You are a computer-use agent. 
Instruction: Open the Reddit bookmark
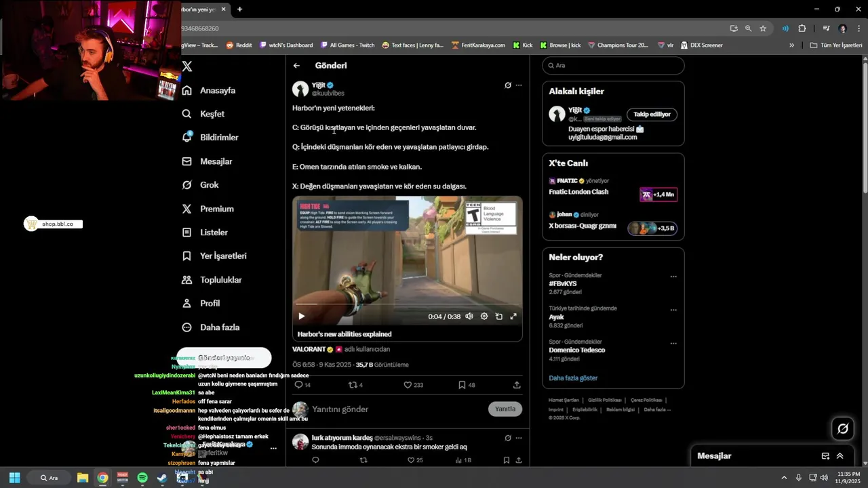click(x=239, y=45)
